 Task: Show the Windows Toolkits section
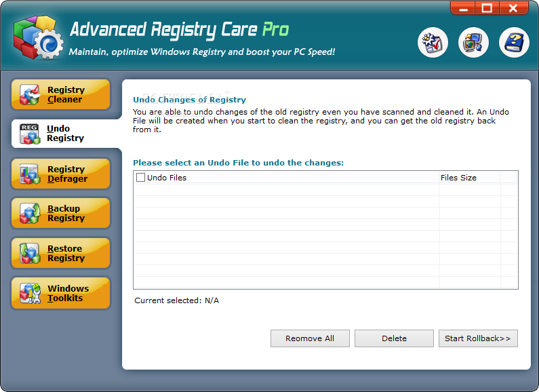click(61, 293)
